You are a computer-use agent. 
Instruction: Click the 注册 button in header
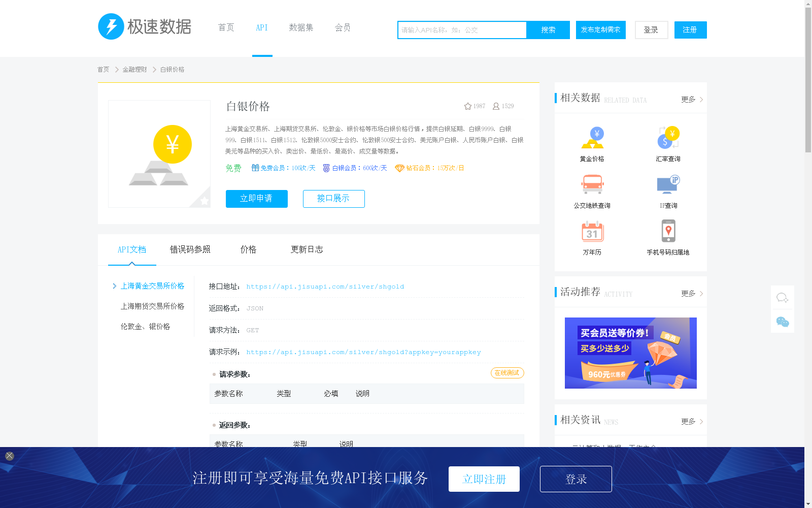pos(691,30)
